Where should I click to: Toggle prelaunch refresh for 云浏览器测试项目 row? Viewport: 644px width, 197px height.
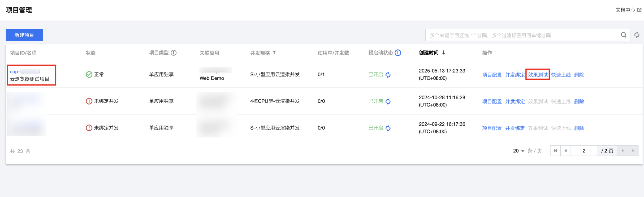tap(388, 75)
